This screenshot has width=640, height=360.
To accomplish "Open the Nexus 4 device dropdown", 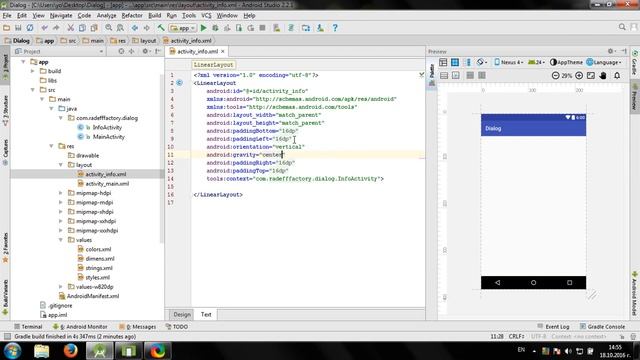I will click(508, 62).
